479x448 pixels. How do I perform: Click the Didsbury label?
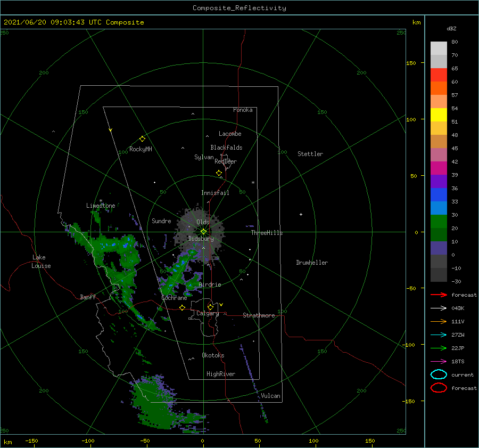201,239
